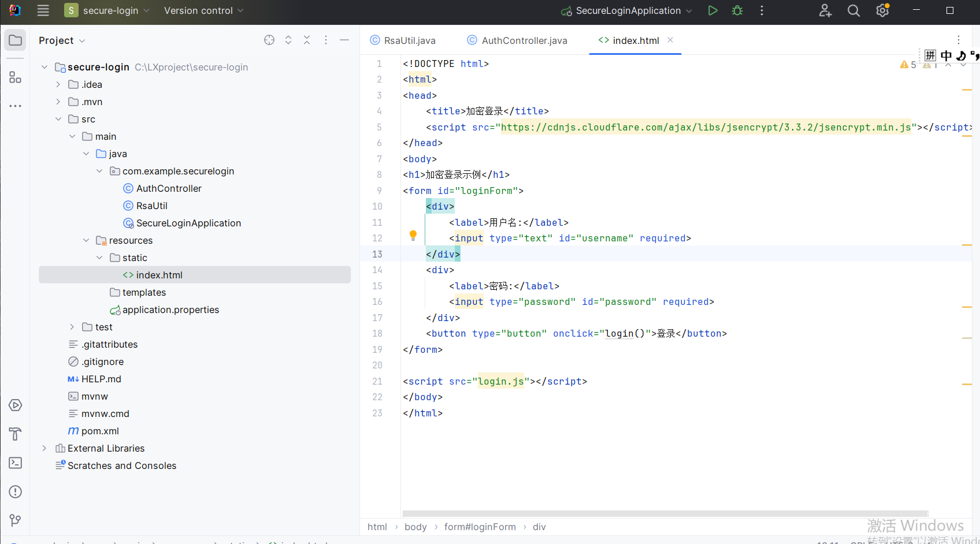Click the div breadcrumb
The height and width of the screenshot is (544, 980).
(x=539, y=527)
